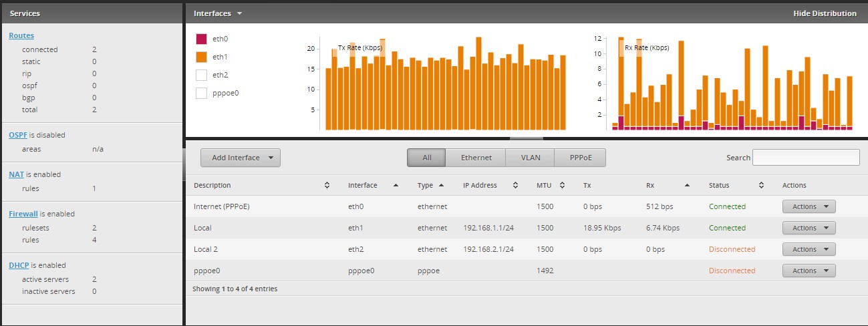
Task: Click Showing 1 to 4 of 4 entries
Action: pos(235,289)
